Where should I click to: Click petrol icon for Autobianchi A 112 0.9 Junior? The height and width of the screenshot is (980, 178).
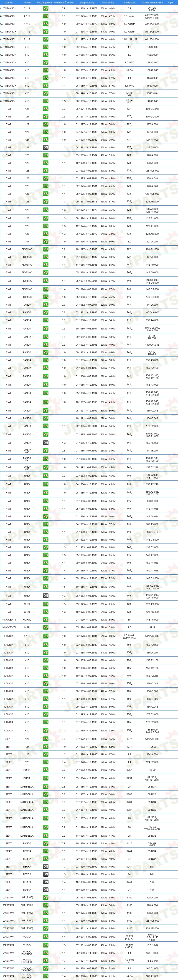[46, 16]
